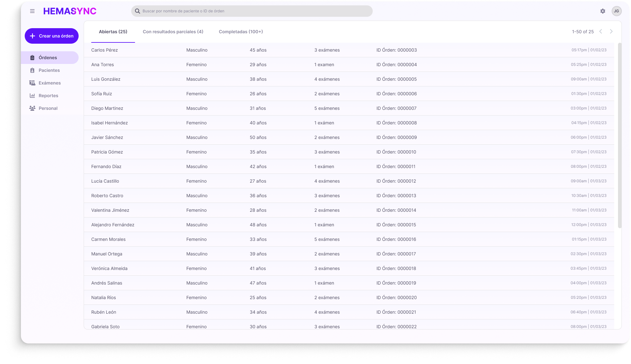This screenshot has width=631, height=364.
Task: Go to next page arrow
Action: pos(611,31)
